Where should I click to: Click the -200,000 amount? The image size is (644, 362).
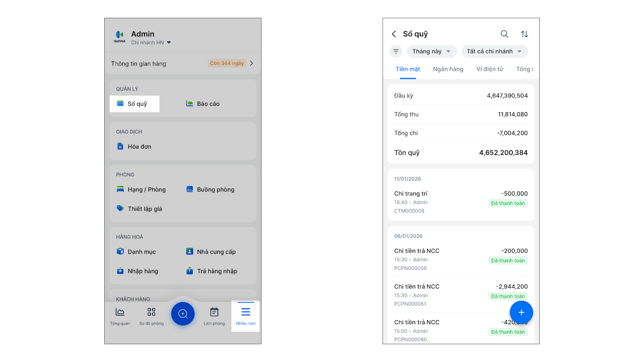[515, 251]
